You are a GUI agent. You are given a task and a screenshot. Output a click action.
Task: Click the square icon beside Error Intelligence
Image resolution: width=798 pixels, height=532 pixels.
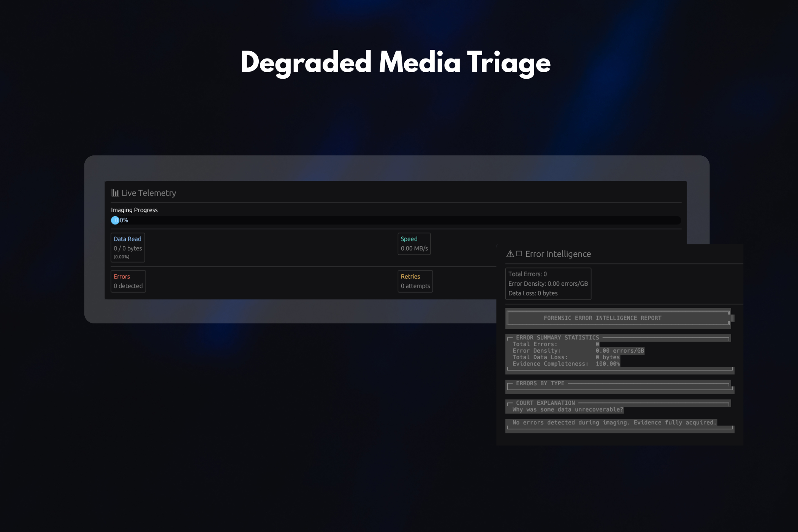pos(519,253)
